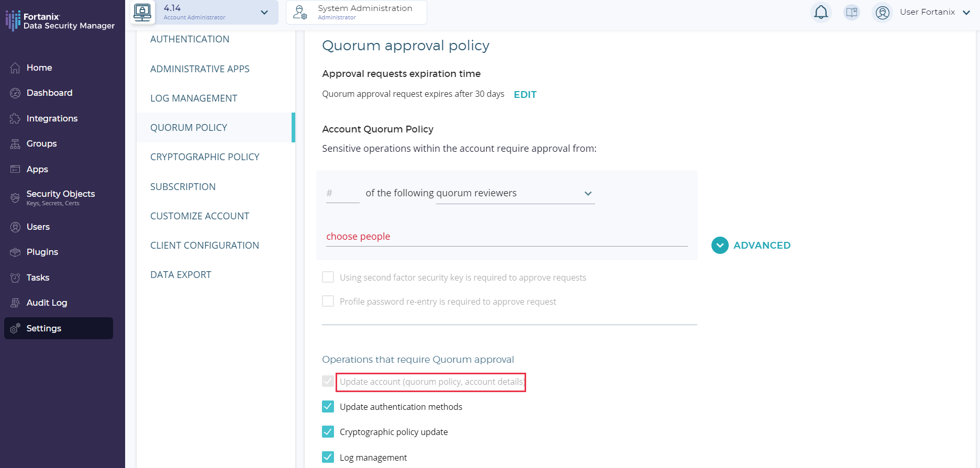Switch to LOG MANAGEMENT settings tab
The height and width of the screenshot is (468, 980).
click(194, 98)
